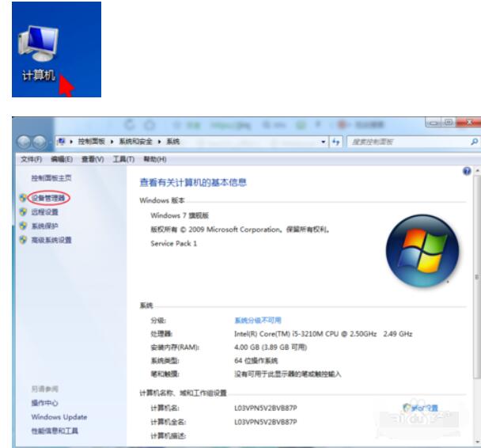Screen dimensions: 481x448
Task: Close the System window
Action: [x=468, y=123]
